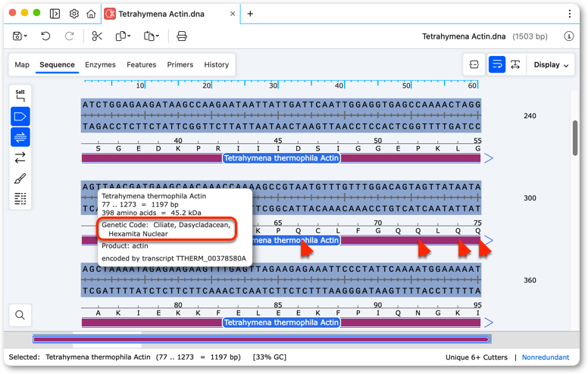Screen dimensions: 588x374
Task: Toggle fit-to-width text button
Action: (x=515, y=64)
